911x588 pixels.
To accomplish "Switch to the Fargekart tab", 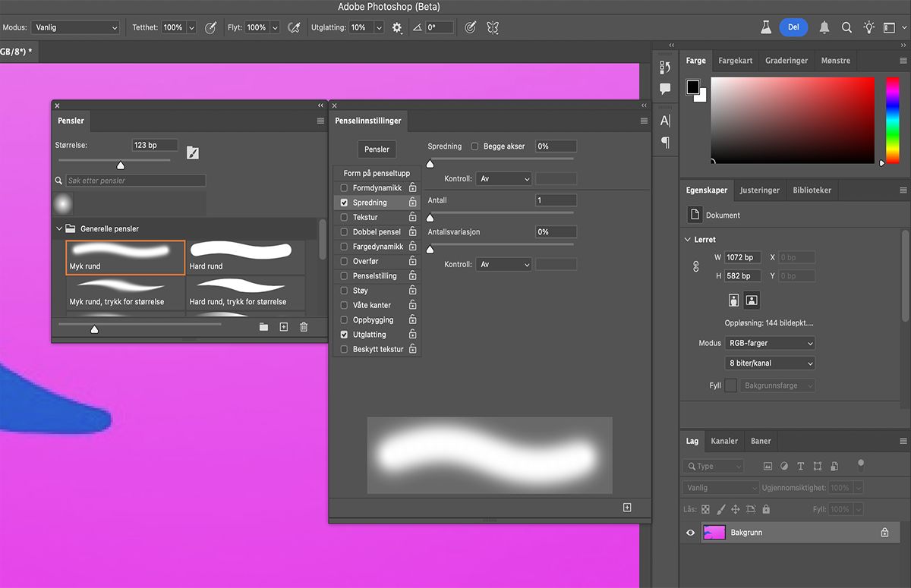I will pos(735,61).
